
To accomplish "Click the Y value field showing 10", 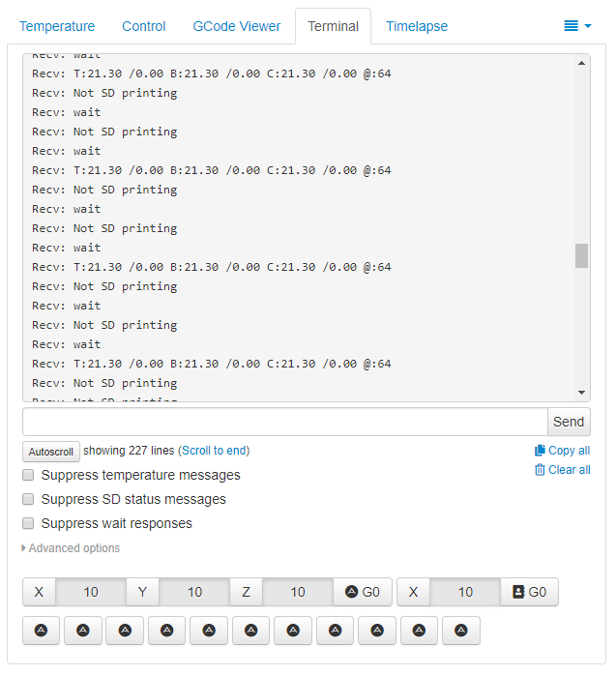I will click(x=194, y=592).
